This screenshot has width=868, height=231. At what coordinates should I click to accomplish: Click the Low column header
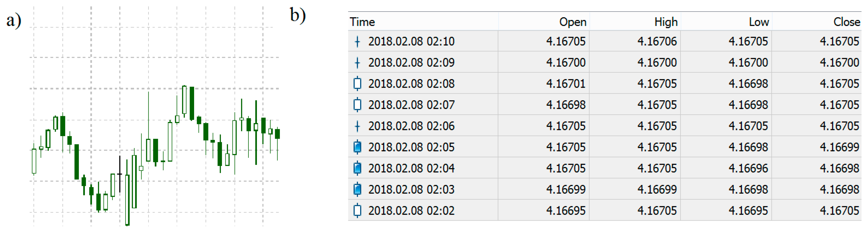tap(759, 22)
